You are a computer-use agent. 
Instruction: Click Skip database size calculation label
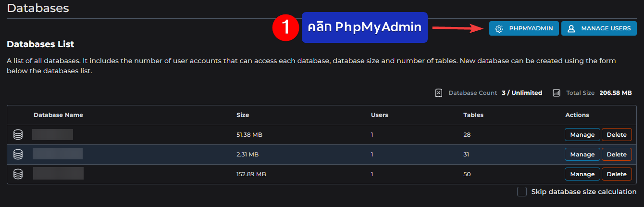(584, 192)
